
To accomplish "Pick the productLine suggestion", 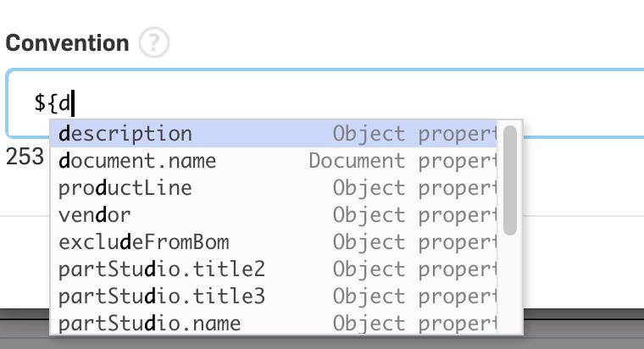I will pyautogui.click(x=126, y=188).
